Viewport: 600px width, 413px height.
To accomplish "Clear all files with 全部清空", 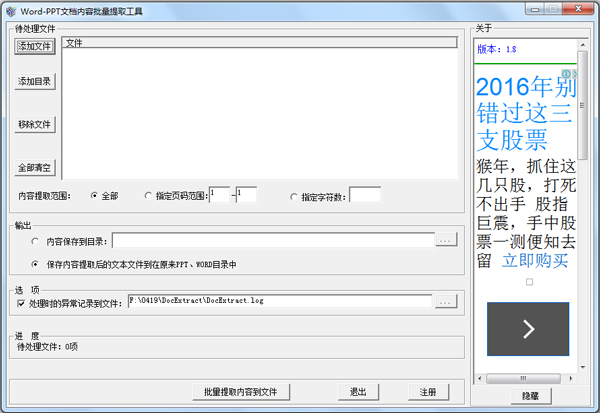I will click(35, 168).
